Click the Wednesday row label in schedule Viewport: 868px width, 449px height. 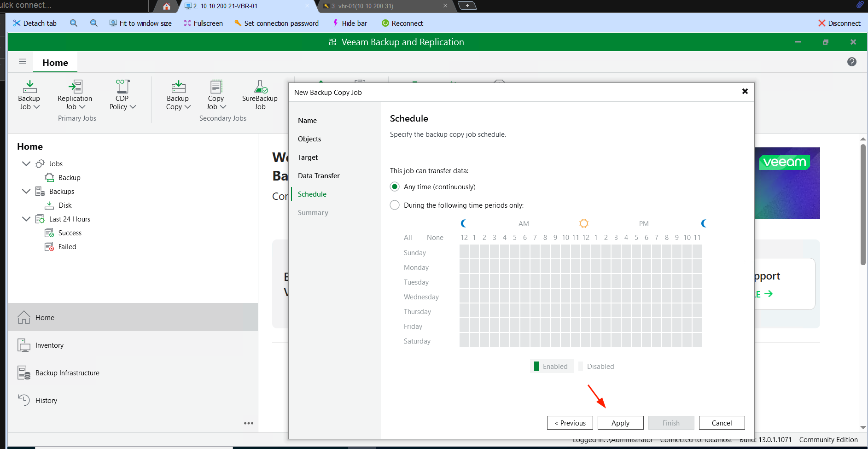[421, 297]
